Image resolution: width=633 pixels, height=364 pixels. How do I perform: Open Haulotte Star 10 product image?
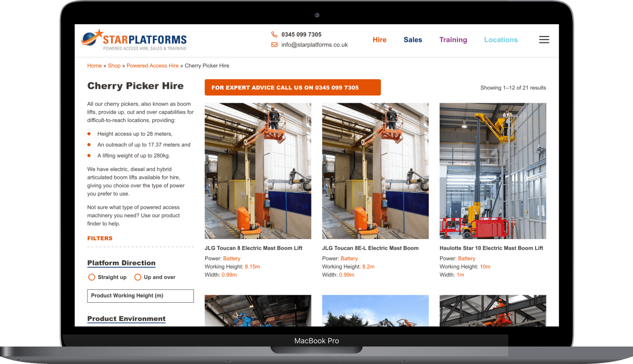pyautogui.click(x=493, y=171)
